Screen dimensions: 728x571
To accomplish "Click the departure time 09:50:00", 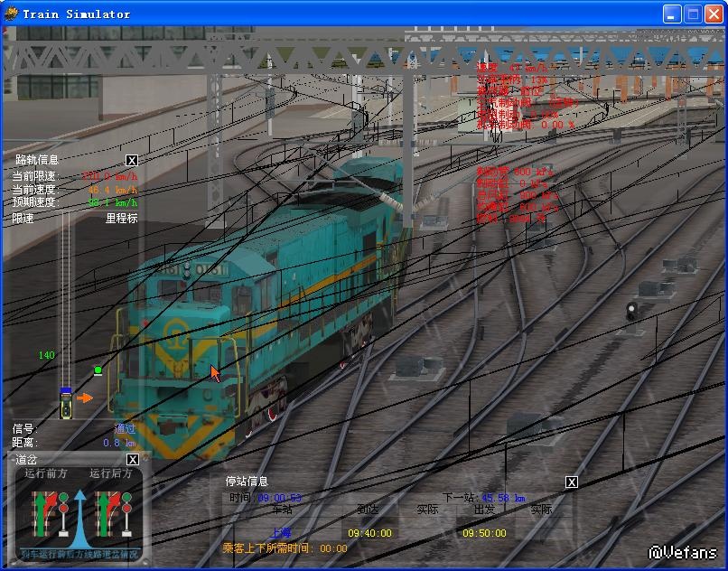I will coord(484,533).
